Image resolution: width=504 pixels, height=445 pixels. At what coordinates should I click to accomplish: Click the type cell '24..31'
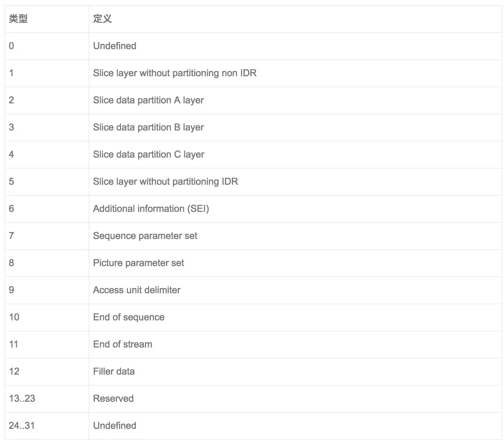[47, 426]
